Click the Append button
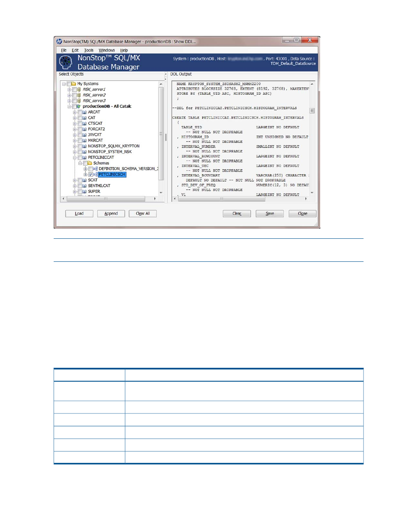400x532 pixels. point(111,214)
